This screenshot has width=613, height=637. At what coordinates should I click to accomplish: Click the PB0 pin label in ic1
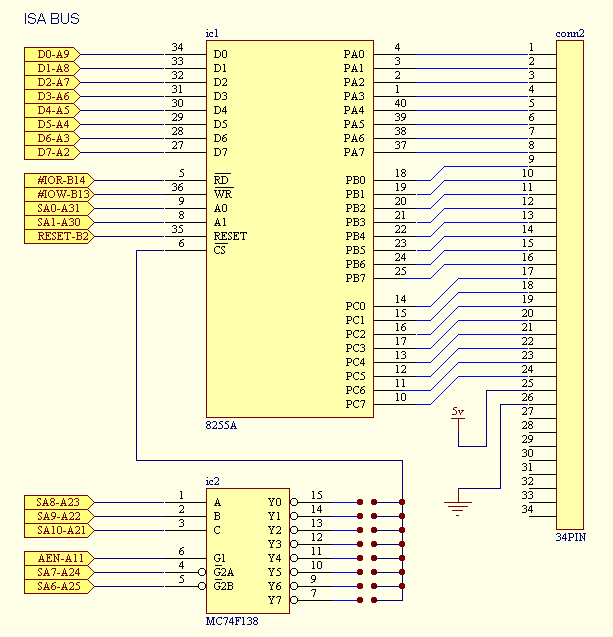click(x=355, y=180)
